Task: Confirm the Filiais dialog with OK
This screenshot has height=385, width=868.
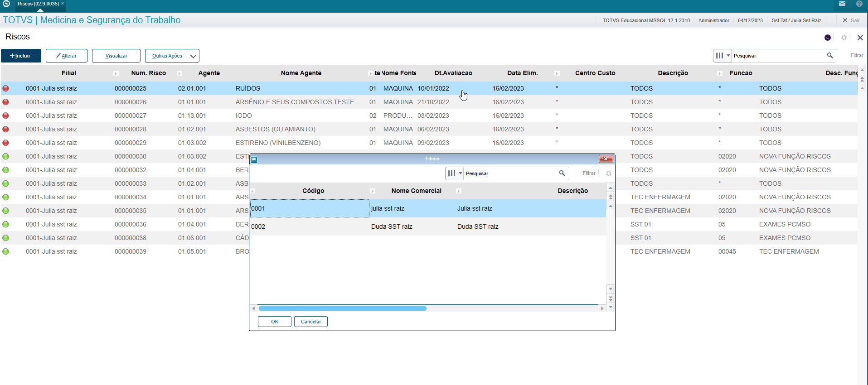Action: pyautogui.click(x=275, y=322)
